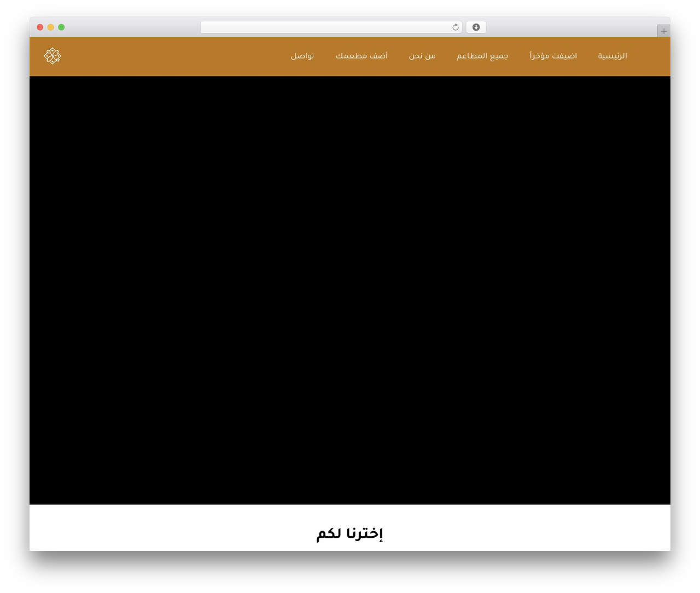The height and width of the screenshot is (593, 700).
Task: Go to اضيفت مؤخراً in navigation
Action: tap(553, 56)
